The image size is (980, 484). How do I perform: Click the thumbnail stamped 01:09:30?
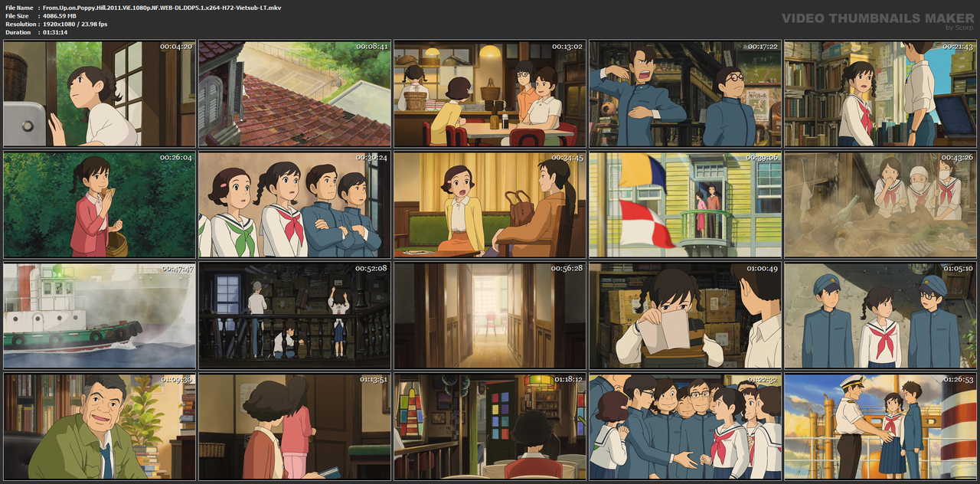[100, 427]
